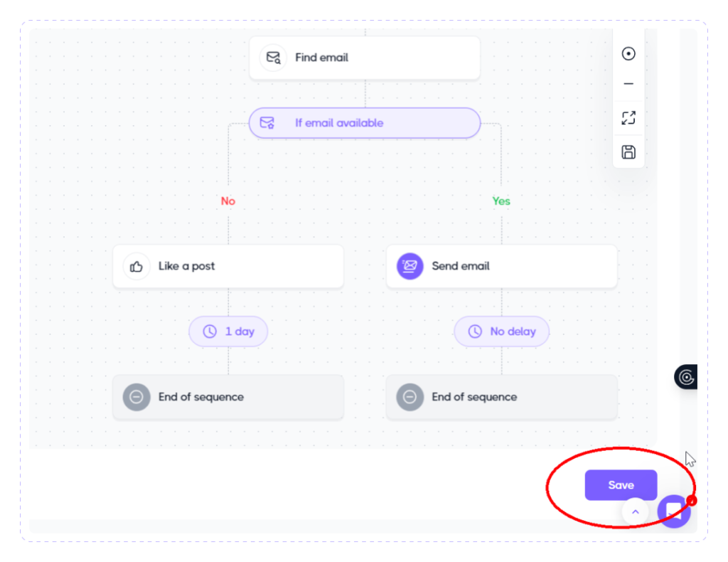Click the Save button
Screen dimensions: 728x562
coord(620,484)
